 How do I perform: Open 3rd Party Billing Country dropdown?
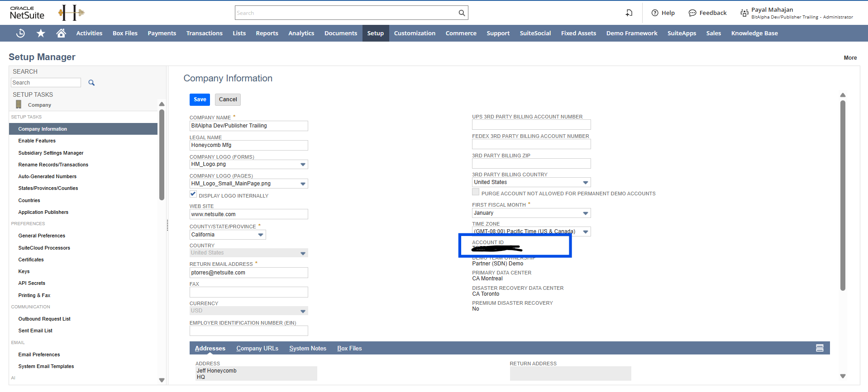pyautogui.click(x=586, y=183)
